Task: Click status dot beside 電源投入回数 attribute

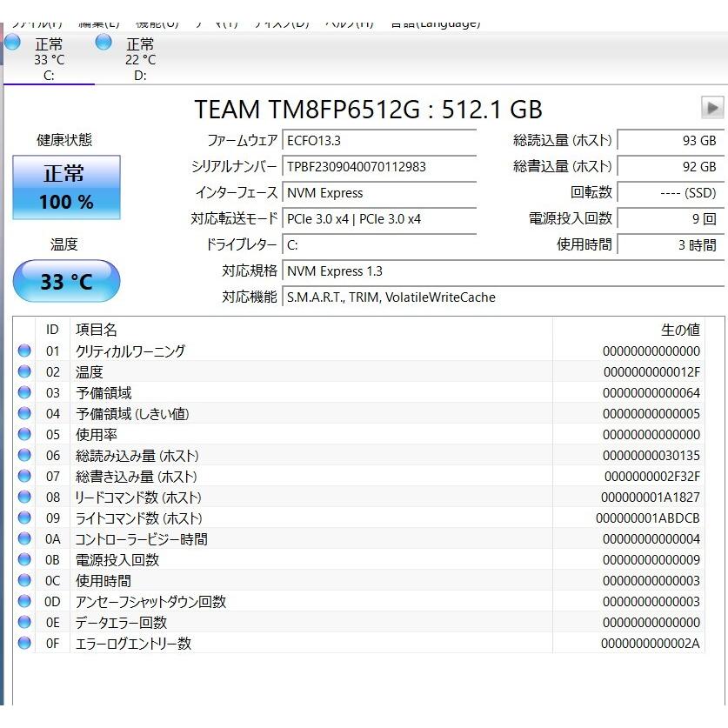Action: 24,559
